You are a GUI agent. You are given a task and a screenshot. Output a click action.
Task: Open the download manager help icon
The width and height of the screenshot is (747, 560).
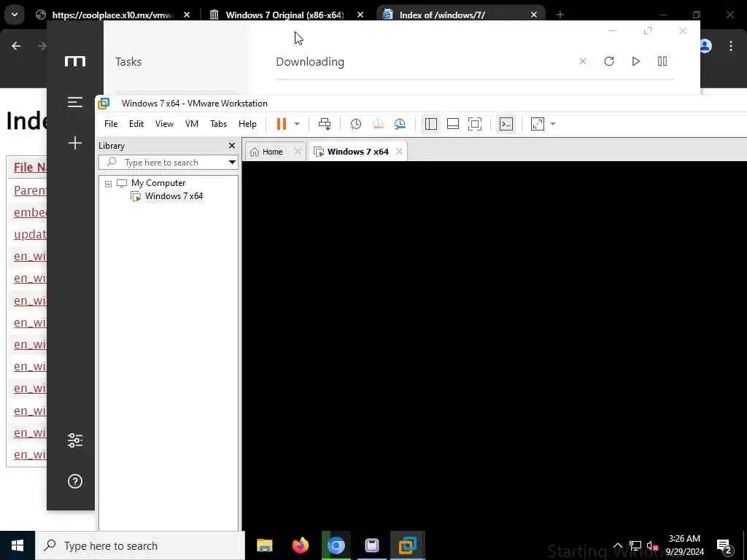point(75,481)
